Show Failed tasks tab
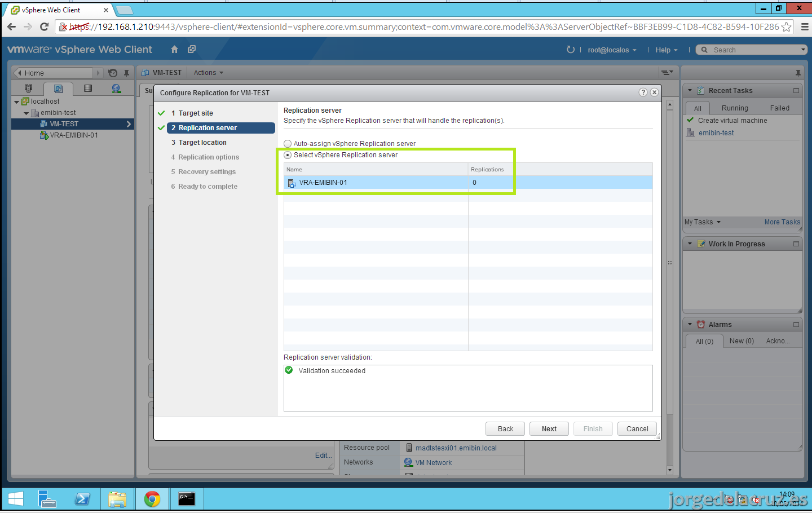The width and height of the screenshot is (812, 513). [x=780, y=108]
